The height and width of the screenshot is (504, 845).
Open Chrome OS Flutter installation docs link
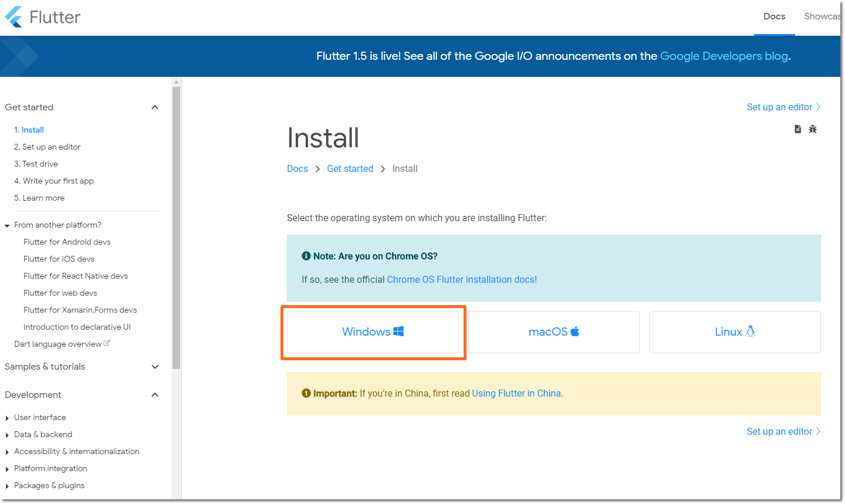click(462, 280)
